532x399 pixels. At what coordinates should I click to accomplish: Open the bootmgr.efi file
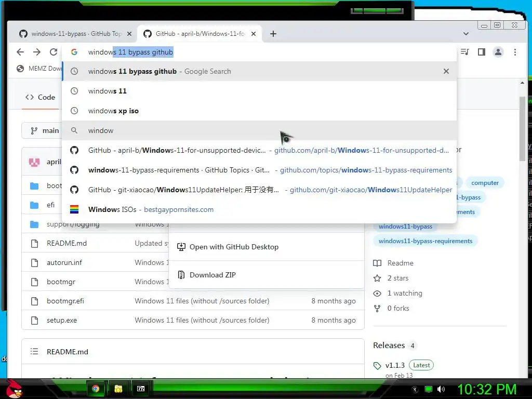[65, 301]
